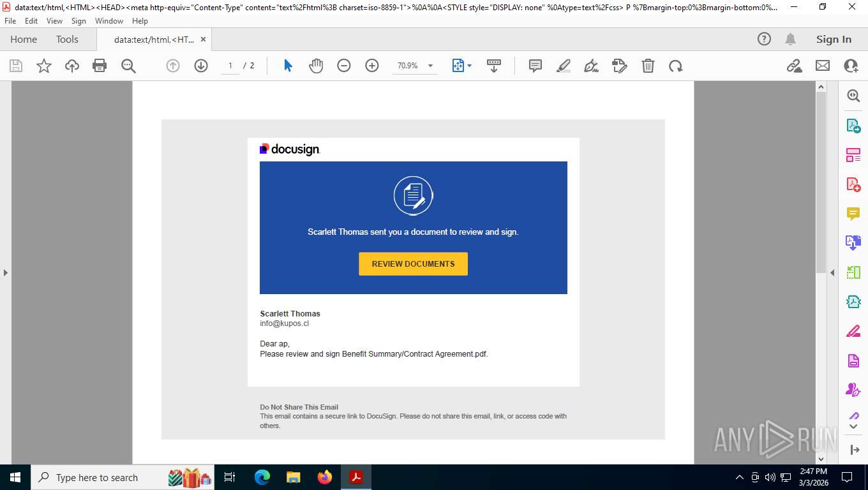
Task: Zoom out with the minus icon
Action: 344,66
